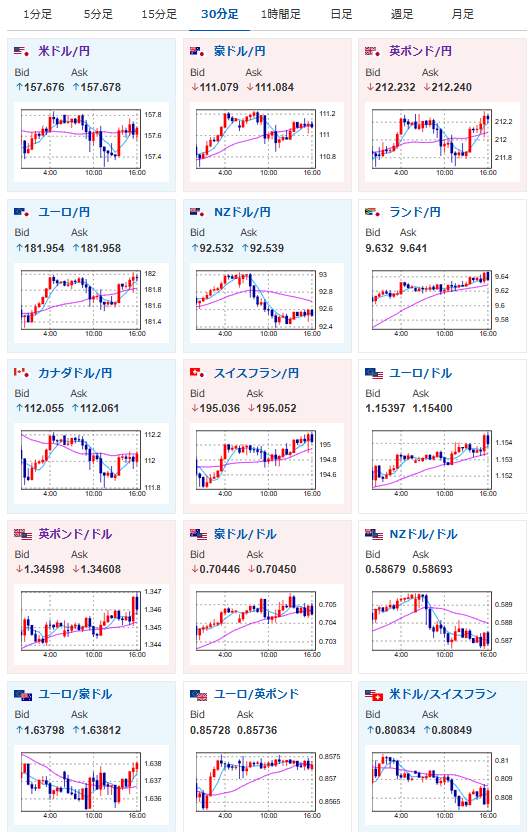Click the Australia flag icon beside 豪ドル/円

(x=197, y=51)
